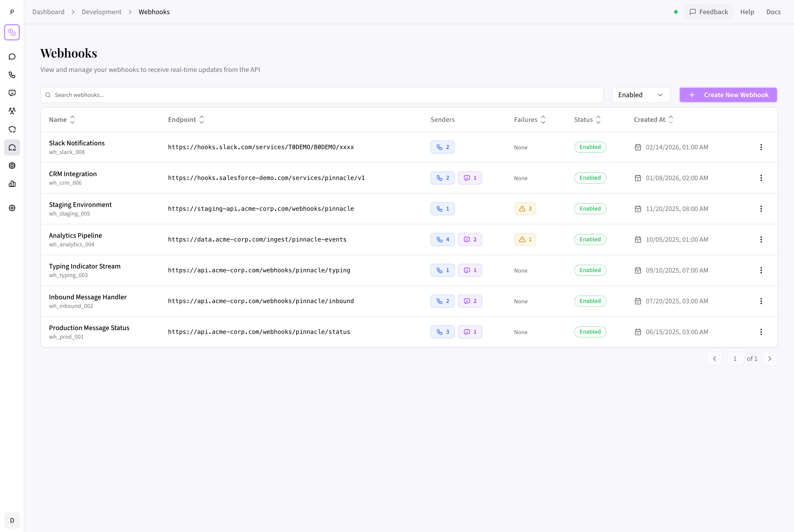Open the chat conversations icon in the sidebar
This screenshot has height=532, width=794.
12,56
